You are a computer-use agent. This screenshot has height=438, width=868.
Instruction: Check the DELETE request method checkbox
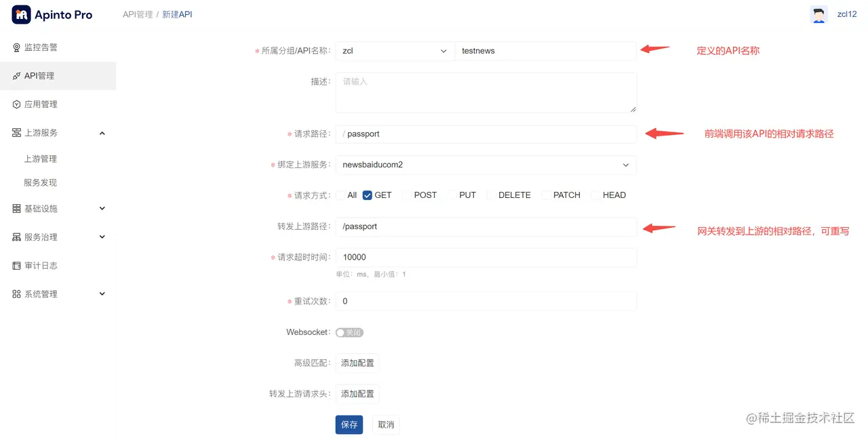pos(492,195)
